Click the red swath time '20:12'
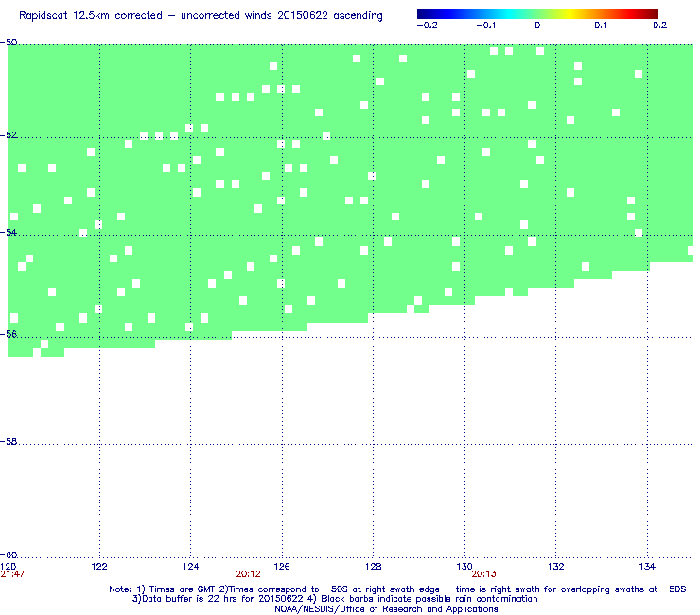Image resolution: width=700 pixels, height=615 pixels. point(248,574)
